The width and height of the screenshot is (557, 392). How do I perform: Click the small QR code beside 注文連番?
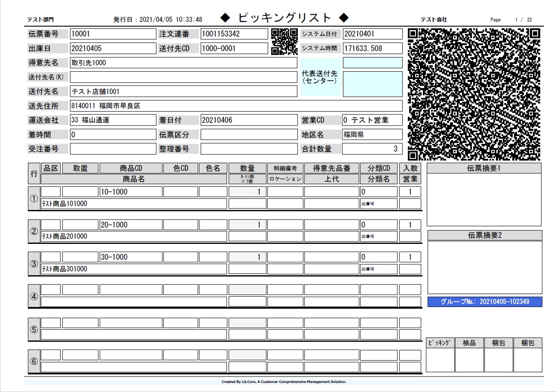[x=285, y=42]
